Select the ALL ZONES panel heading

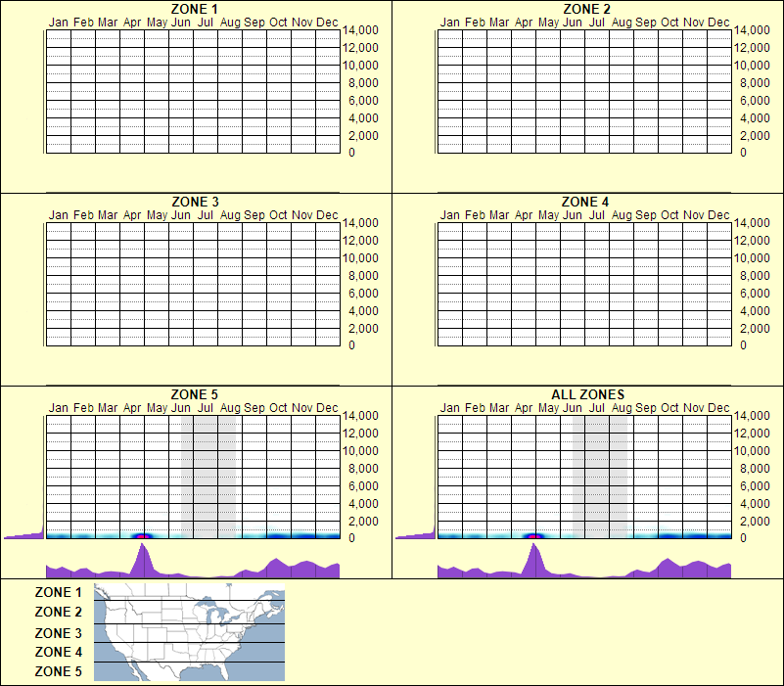click(x=588, y=394)
